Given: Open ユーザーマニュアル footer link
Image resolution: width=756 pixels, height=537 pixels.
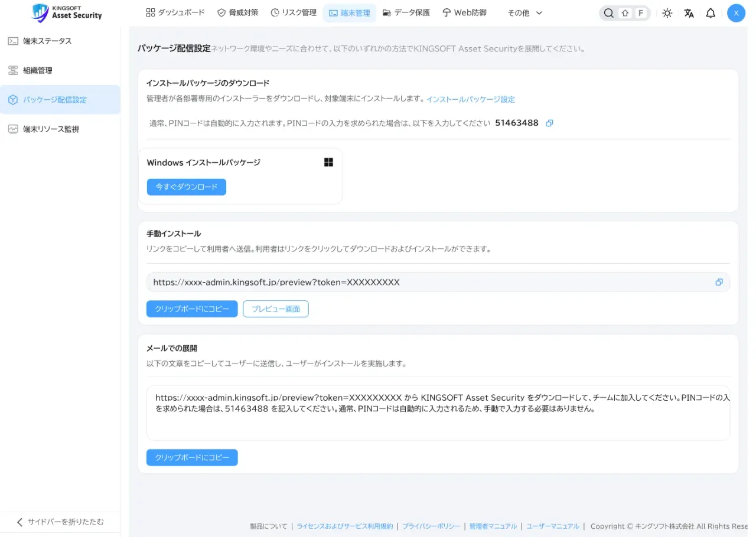Looking at the screenshot, I should click(553, 526).
